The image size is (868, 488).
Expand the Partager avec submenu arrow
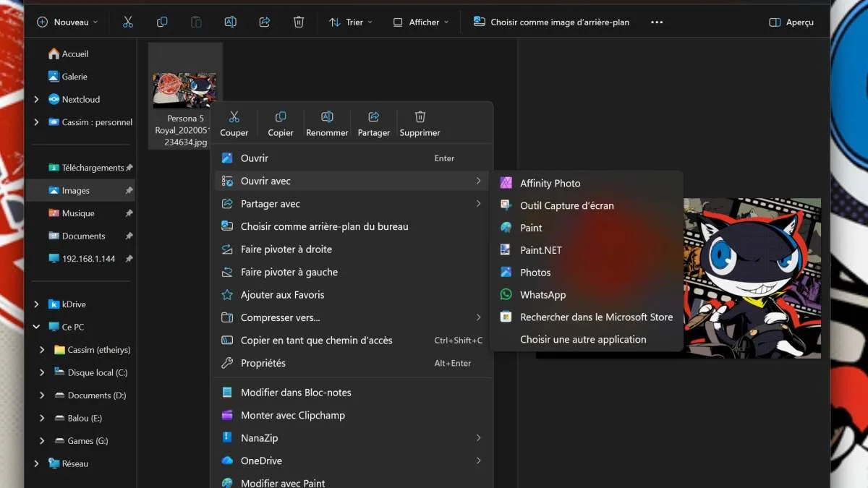478,204
